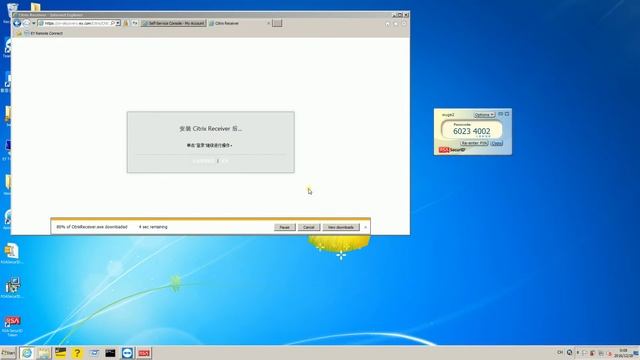Click the search magnifier in address bar
The image size is (640, 360).
(113, 23)
